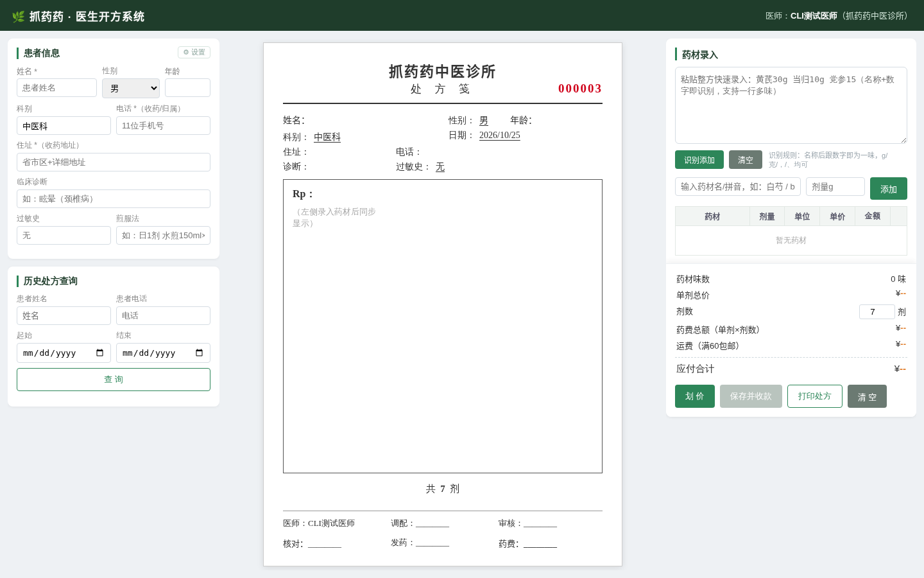Click the 金额 column header
The image size is (924, 578).
[x=873, y=216]
